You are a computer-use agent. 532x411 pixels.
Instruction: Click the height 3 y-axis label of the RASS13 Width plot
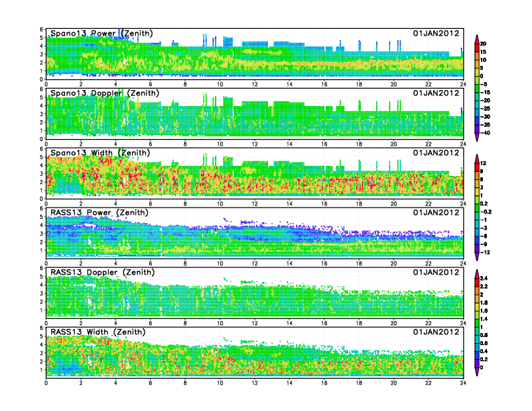pyautogui.click(x=42, y=353)
